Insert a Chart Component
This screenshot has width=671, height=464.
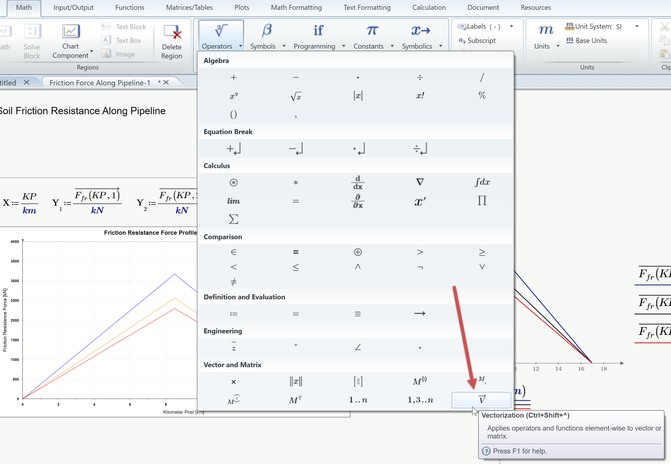pos(71,42)
